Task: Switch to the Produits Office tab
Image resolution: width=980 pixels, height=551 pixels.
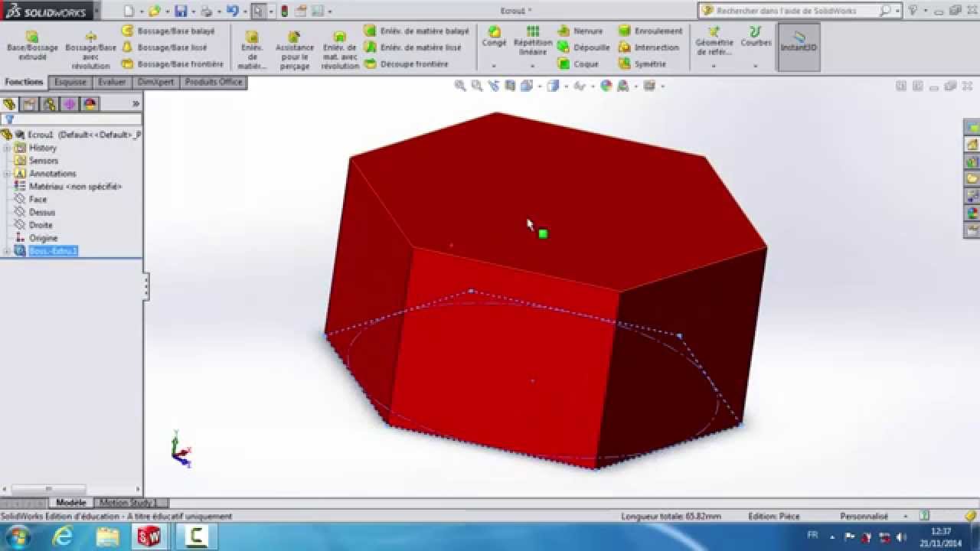Action: pos(214,82)
